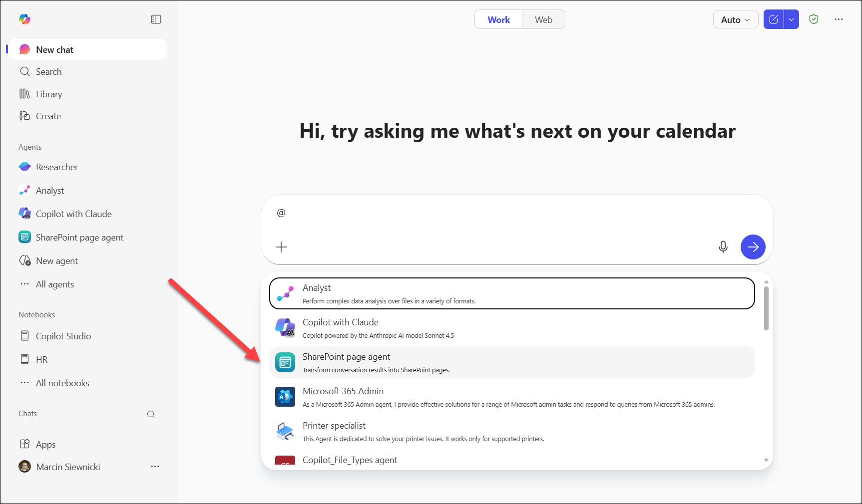The image size is (862, 504).
Task: Click the agent list scrollbar down arrow
Action: point(766,460)
